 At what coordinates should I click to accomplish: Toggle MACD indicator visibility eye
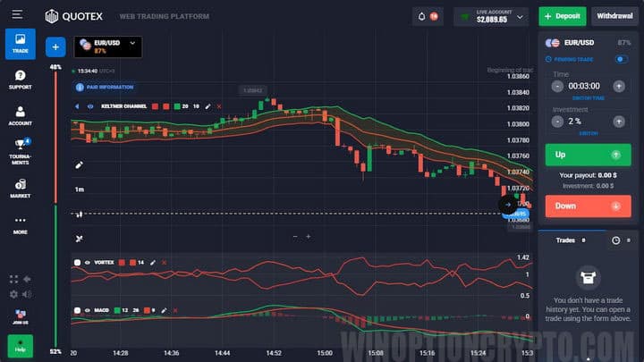tap(87, 310)
